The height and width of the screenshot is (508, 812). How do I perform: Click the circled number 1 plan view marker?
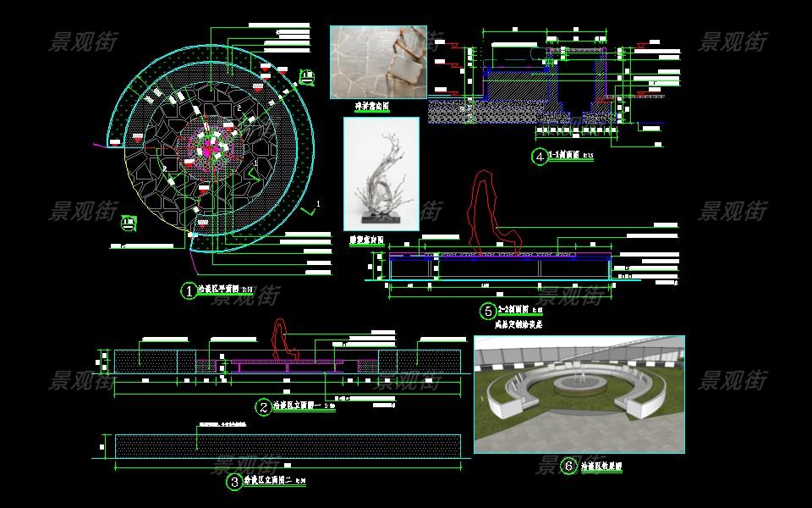click(x=189, y=291)
